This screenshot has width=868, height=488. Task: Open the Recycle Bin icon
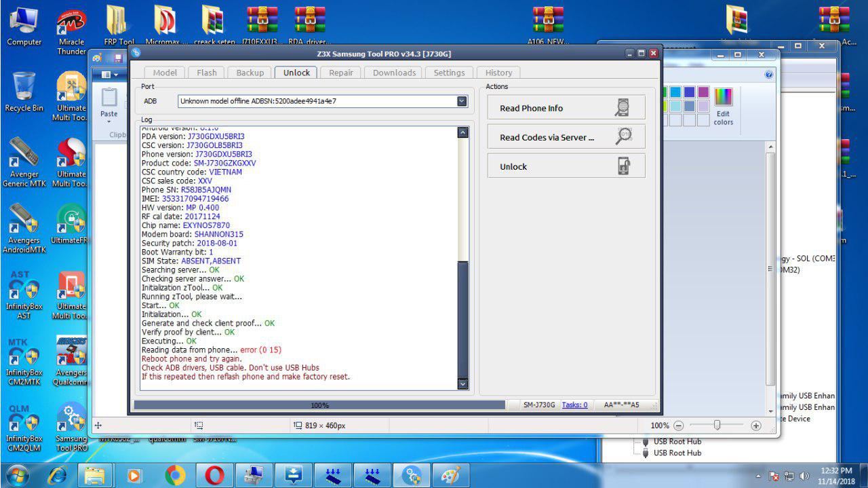point(24,92)
